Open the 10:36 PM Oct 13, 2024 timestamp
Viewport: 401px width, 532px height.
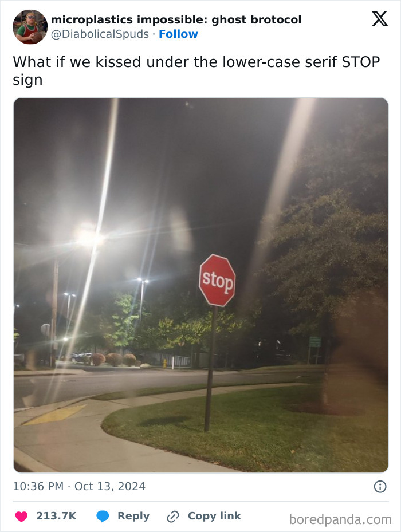pos(79,486)
